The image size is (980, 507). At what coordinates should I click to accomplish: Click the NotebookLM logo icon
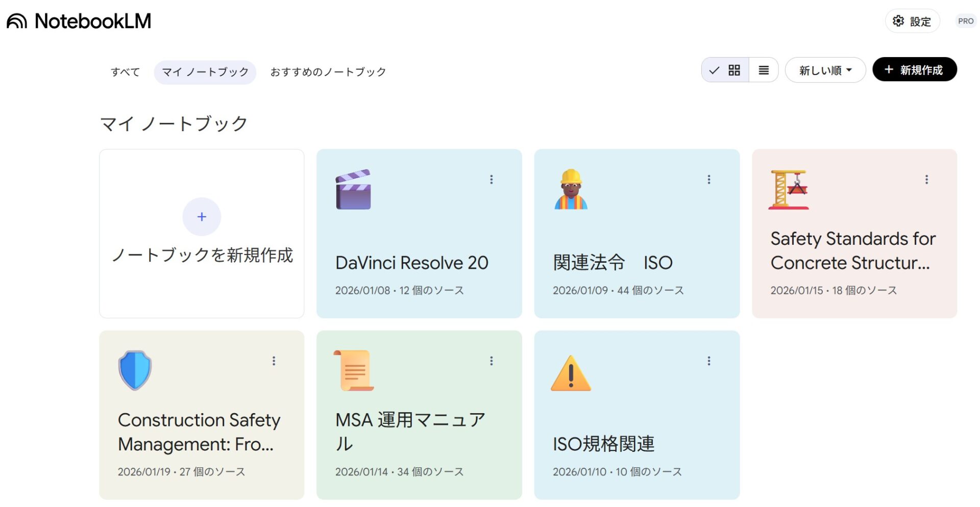[17, 21]
